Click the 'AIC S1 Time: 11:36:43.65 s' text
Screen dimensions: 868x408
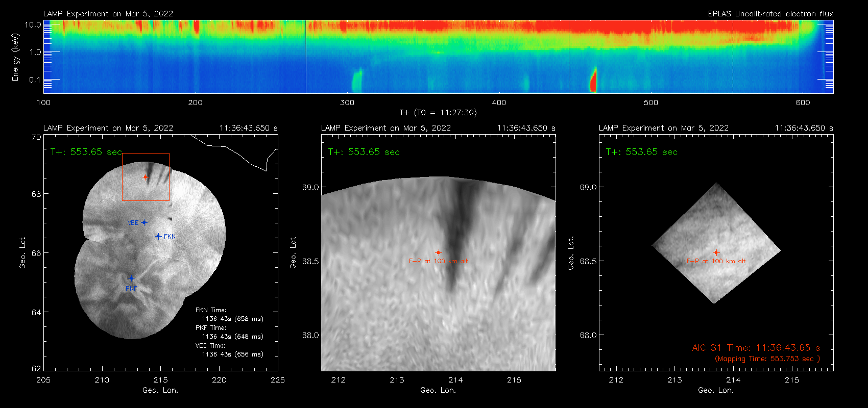(756, 348)
